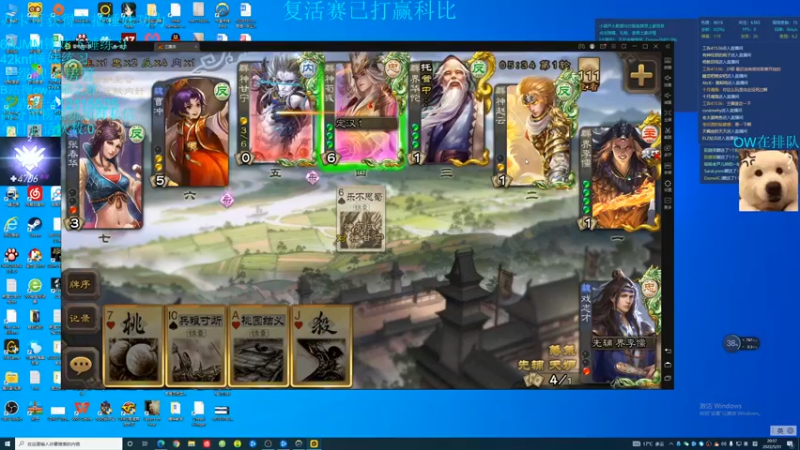Image resolution: width=800 pixels, height=450 pixels.
Task: Click the Windows taskbar search box
Action: click(69, 444)
